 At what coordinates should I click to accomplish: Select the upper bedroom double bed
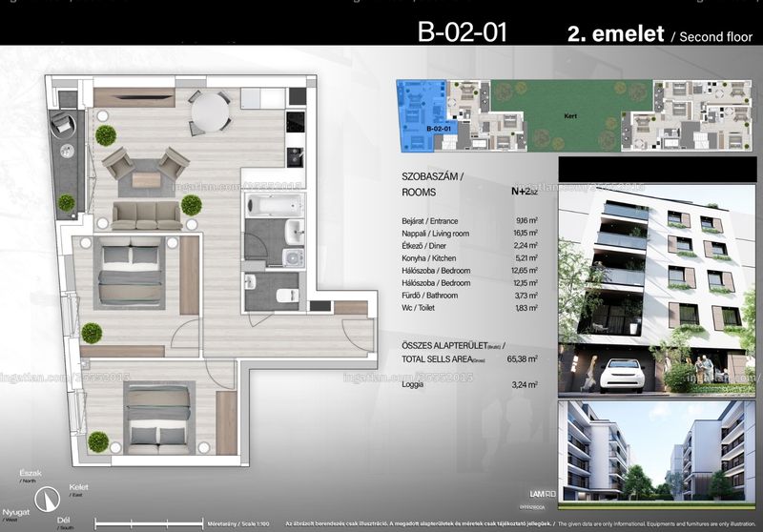pyautogui.click(x=130, y=273)
